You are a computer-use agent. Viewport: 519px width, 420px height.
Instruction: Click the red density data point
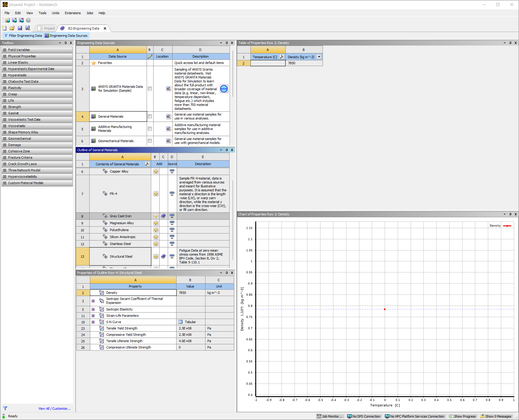tap(385, 309)
